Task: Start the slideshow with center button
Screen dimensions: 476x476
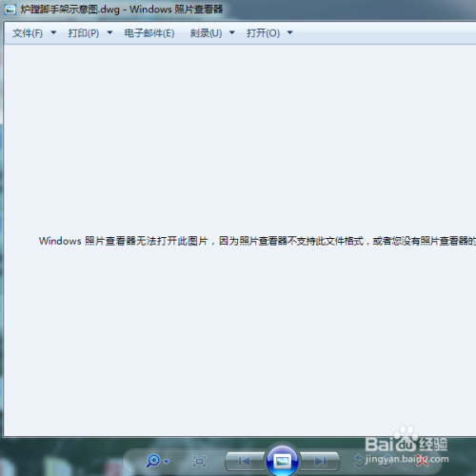Action: click(282, 460)
